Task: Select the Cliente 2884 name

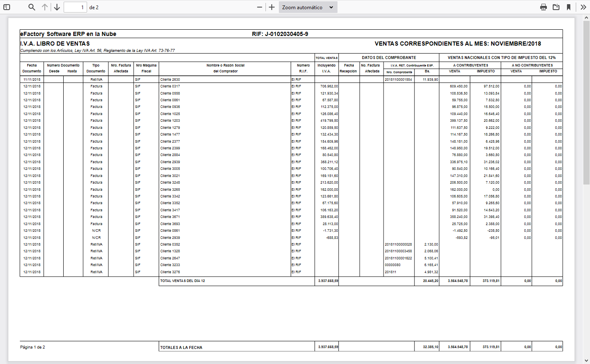Action: pyautogui.click(x=170, y=155)
